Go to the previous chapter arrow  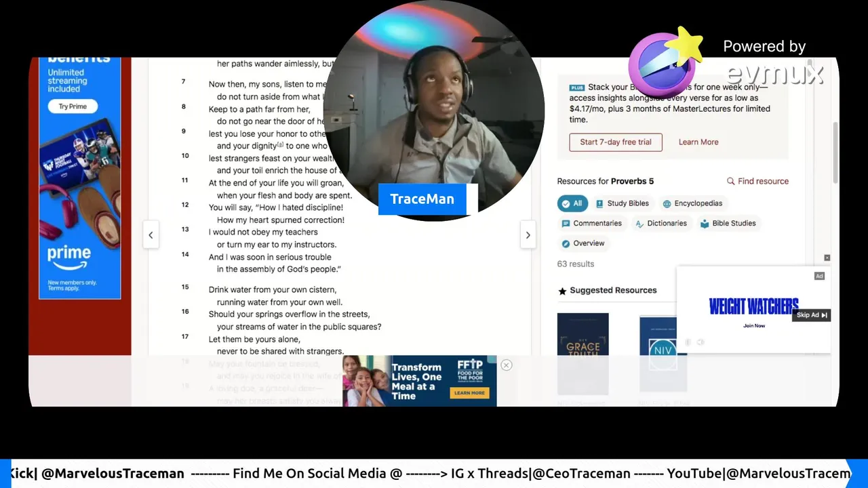pos(151,235)
